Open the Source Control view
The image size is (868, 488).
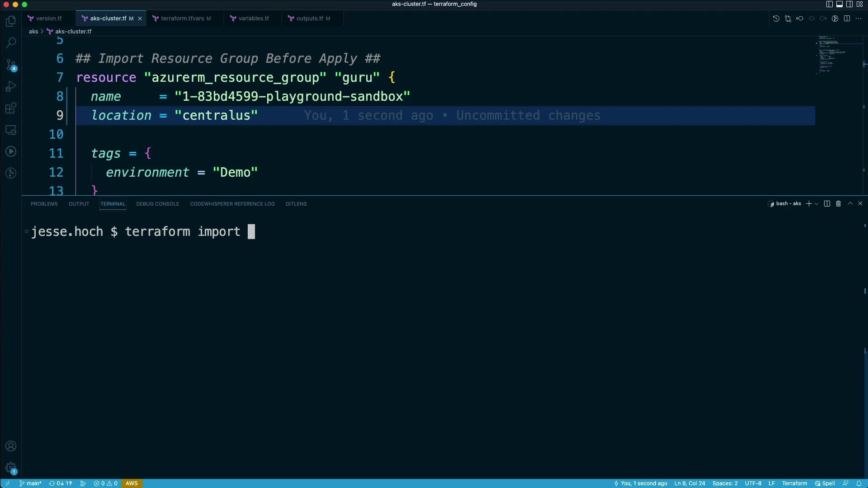point(11,65)
